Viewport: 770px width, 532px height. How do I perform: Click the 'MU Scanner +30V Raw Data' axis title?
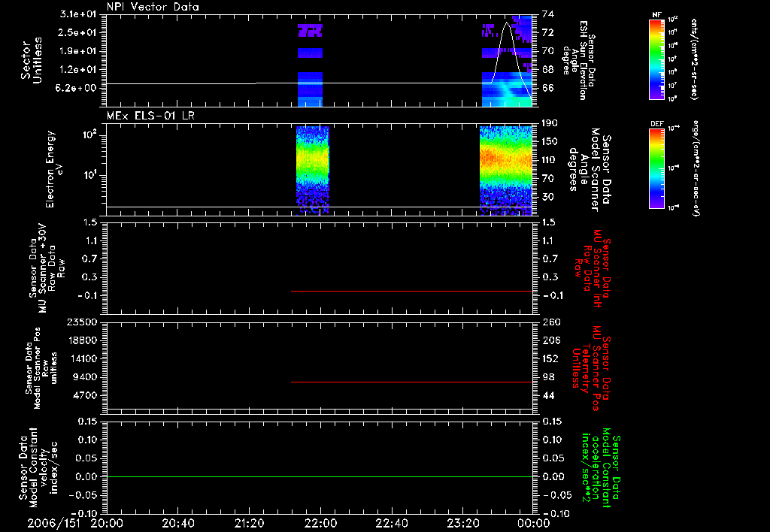pyautogui.click(x=47, y=268)
